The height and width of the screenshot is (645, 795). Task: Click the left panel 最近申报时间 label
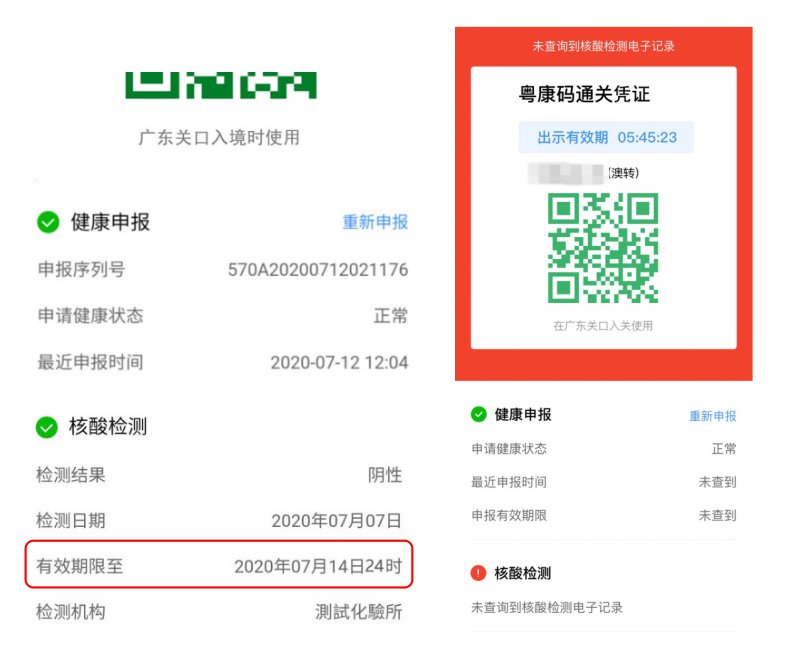90,363
